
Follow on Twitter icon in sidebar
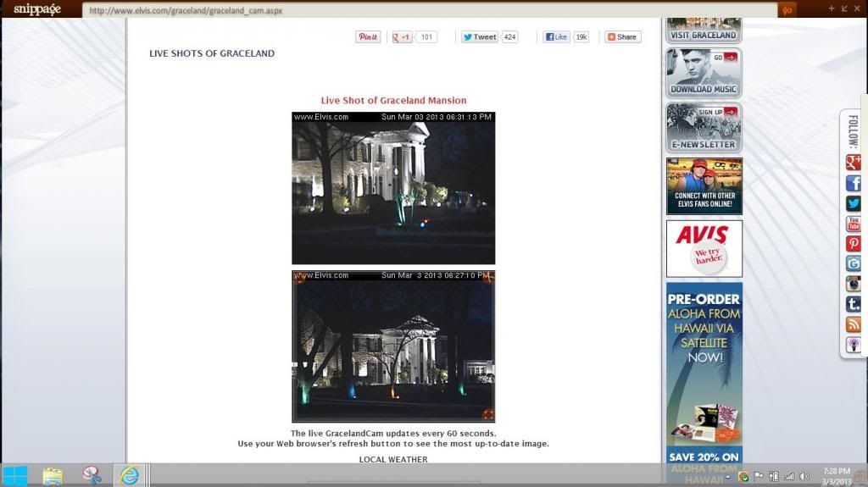[853, 203]
